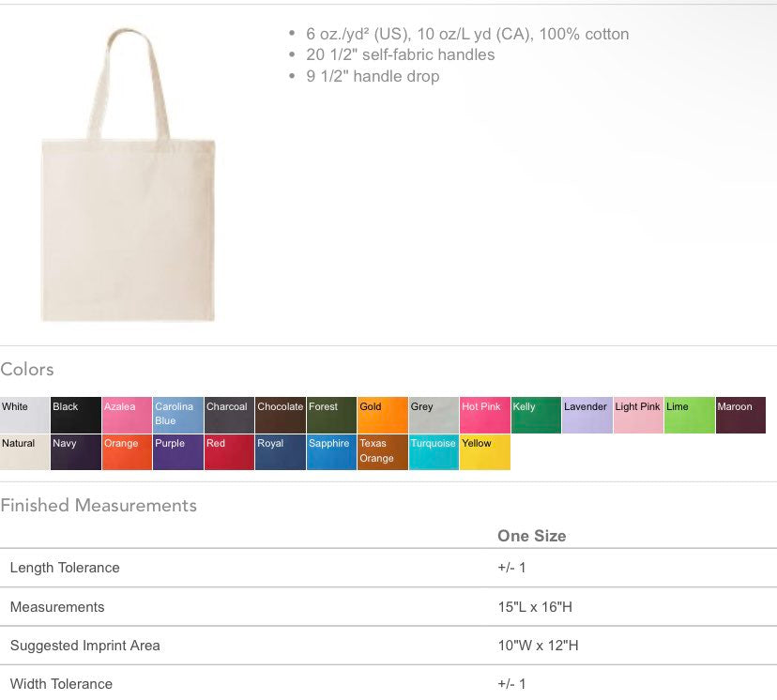This screenshot has height=700, width=777.
Task: Choose the Charcoal color swatch
Action: click(x=229, y=416)
